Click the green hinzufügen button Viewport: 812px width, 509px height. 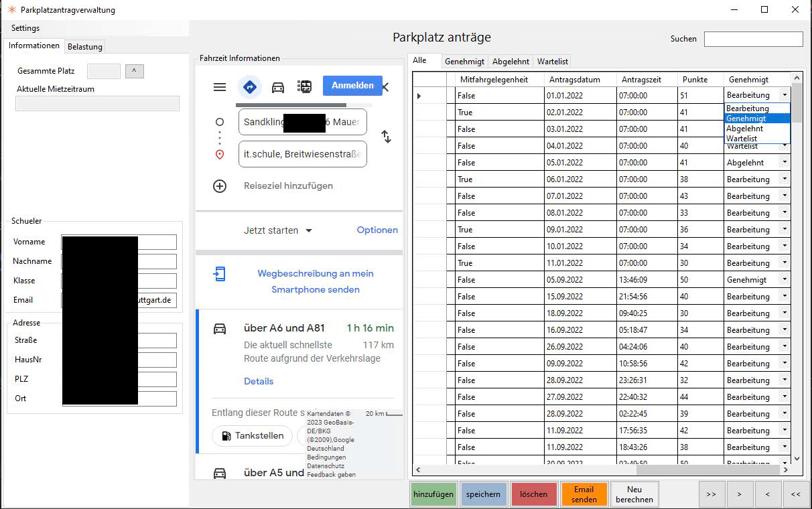click(433, 494)
